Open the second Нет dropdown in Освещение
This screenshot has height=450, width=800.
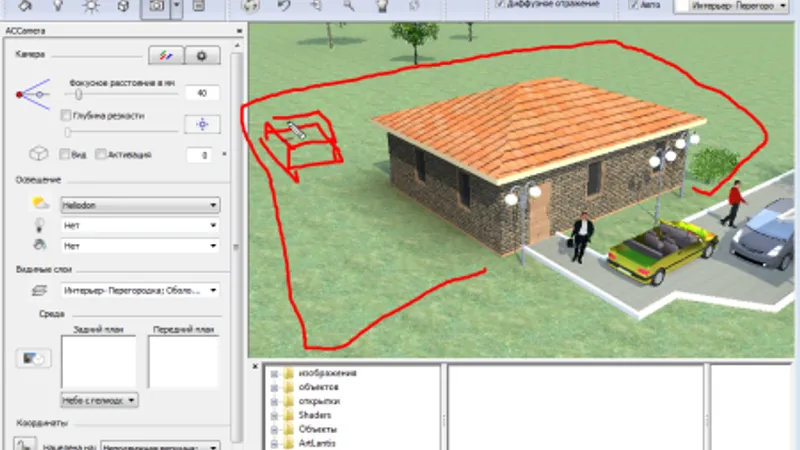click(x=140, y=245)
